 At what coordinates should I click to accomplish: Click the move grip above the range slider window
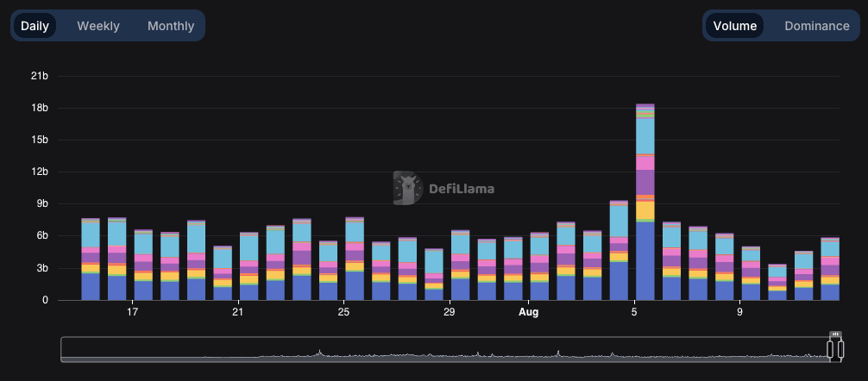point(834,334)
